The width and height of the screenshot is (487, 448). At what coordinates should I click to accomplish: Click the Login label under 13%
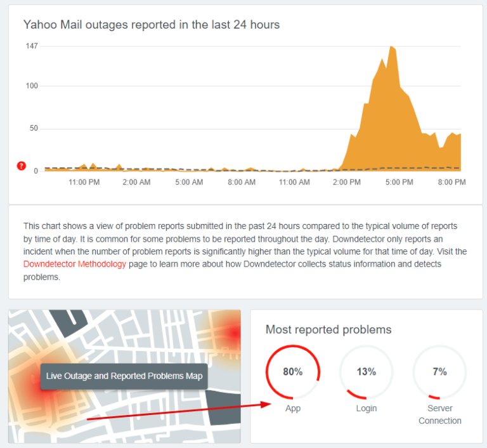367,408
